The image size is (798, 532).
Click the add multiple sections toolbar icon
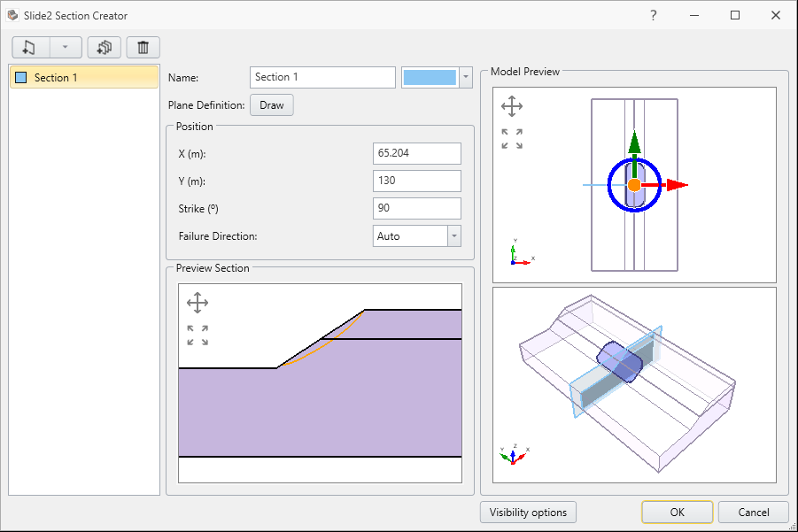coord(104,47)
